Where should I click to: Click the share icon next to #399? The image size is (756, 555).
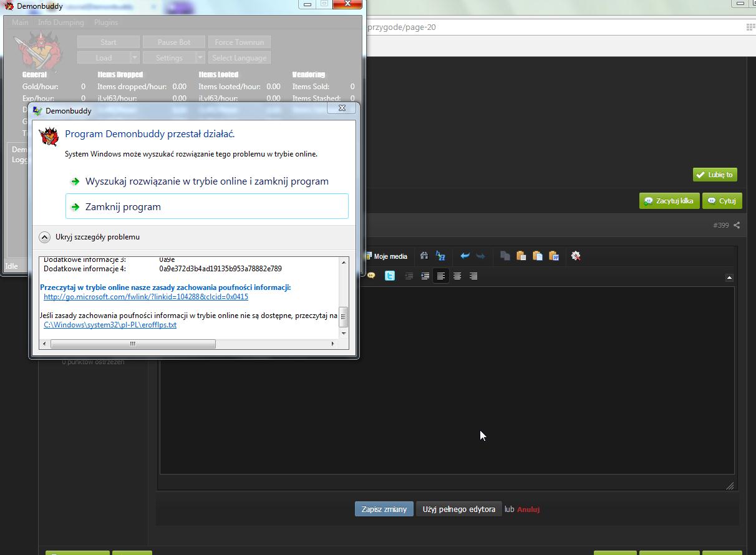click(x=737, y=225)
